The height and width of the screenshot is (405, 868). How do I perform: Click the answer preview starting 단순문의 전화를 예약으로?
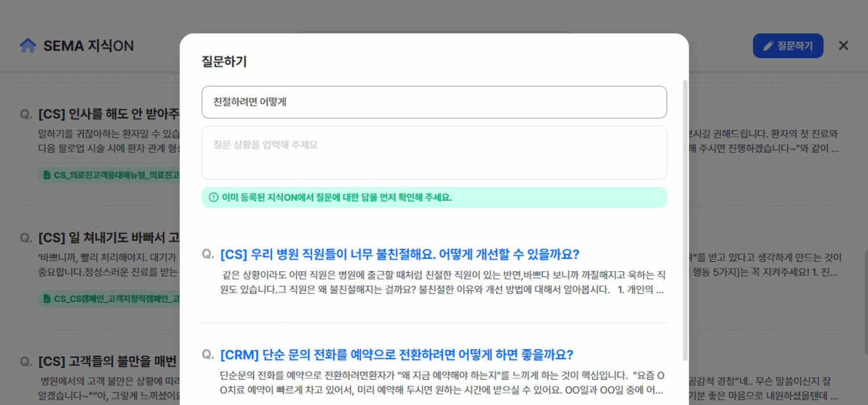tap(442, 382)
